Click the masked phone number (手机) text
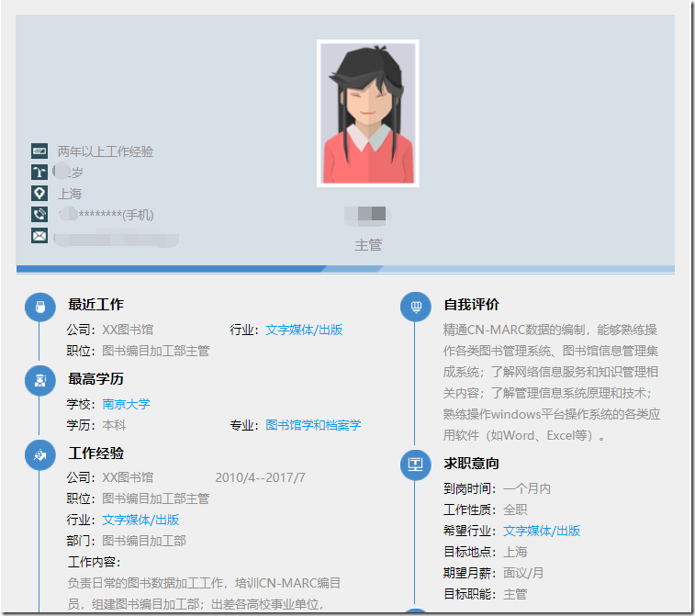 106,216
